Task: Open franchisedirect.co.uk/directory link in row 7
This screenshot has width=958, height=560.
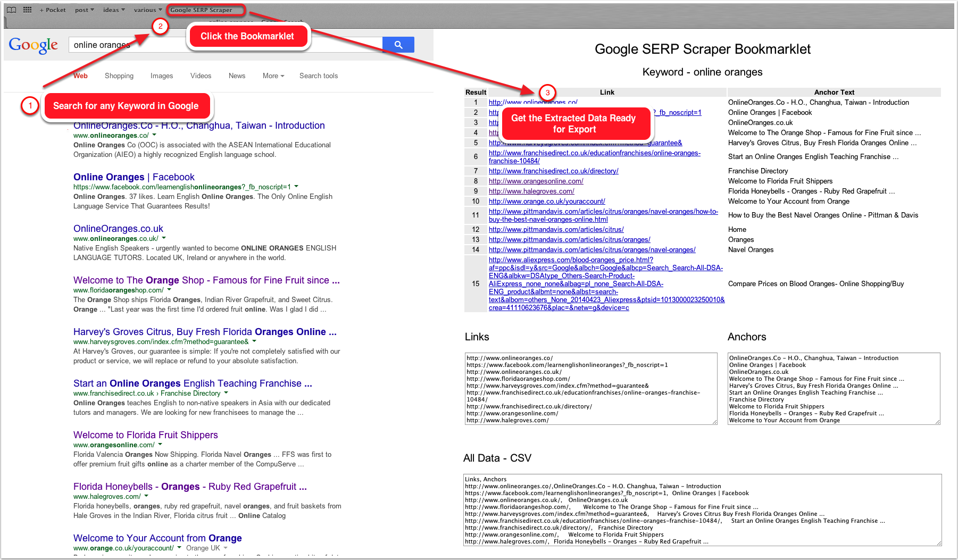Action: pos(554,171)
